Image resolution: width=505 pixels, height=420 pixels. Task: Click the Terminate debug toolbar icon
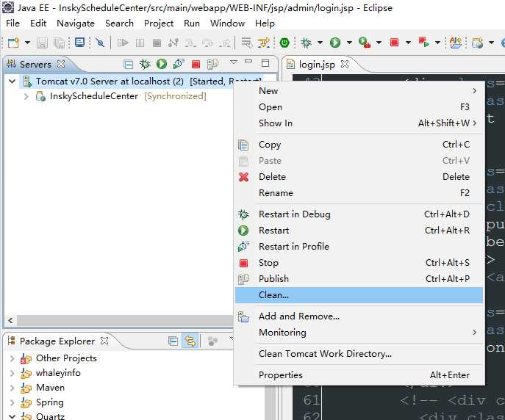pyautogui.click(x=157, y=43)
